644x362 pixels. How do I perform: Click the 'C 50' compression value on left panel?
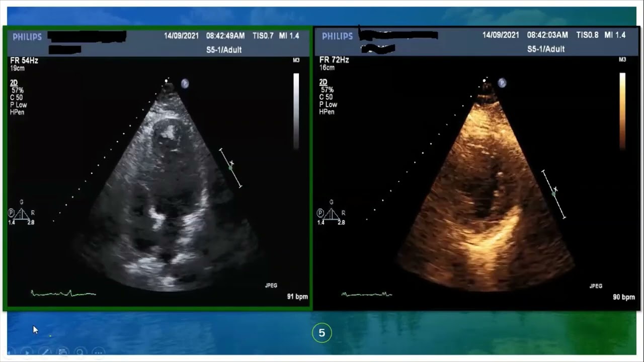pos(17,98)
